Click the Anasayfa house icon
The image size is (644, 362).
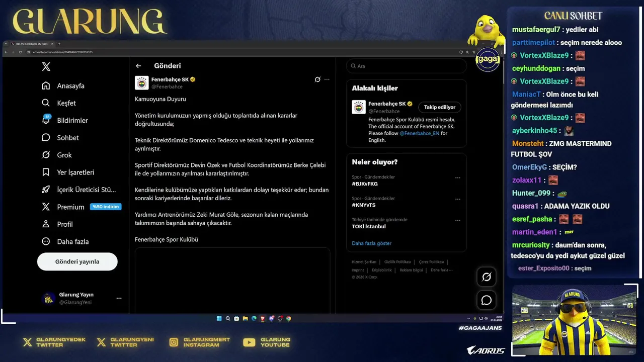click(46, 85)
